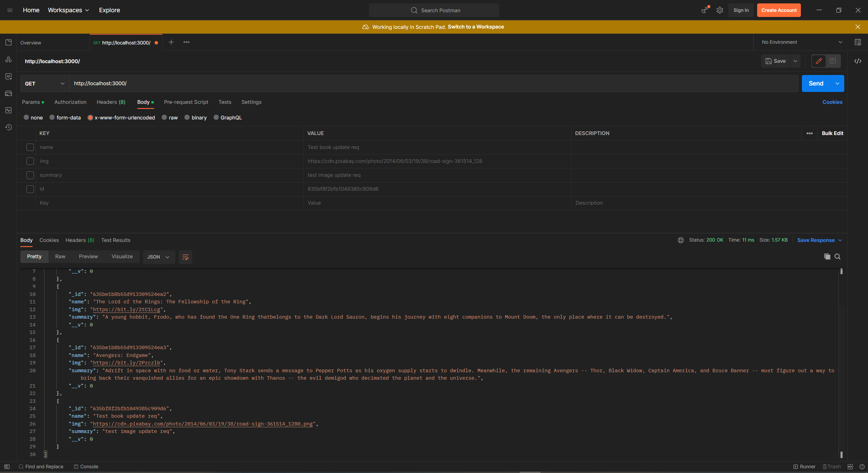Switch to the Authorization tab

coord(70,102)
